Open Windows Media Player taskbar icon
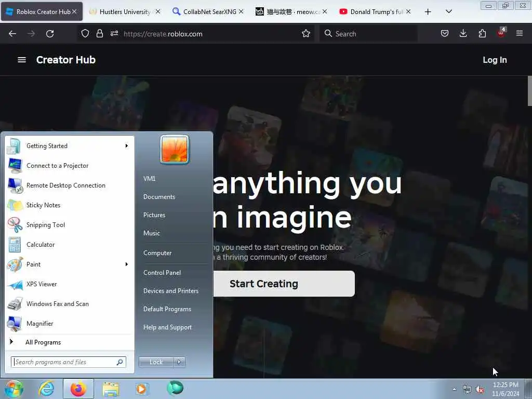The image size is (532, 399). pos(141,389)
